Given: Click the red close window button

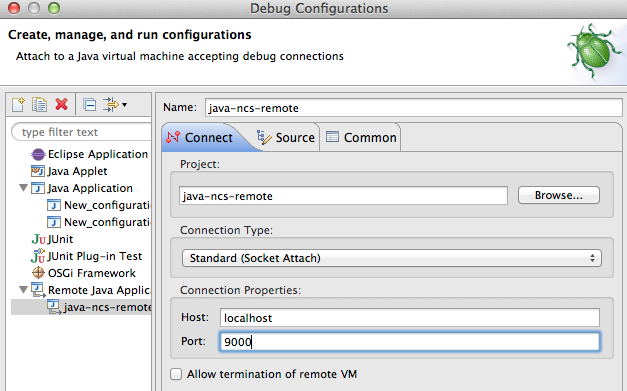Looking at the screenshot, I should [14, 8].
